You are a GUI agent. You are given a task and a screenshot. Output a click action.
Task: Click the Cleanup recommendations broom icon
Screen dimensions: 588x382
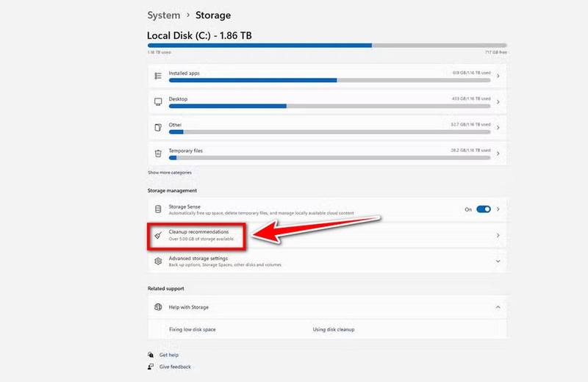(x=158, y=235)
